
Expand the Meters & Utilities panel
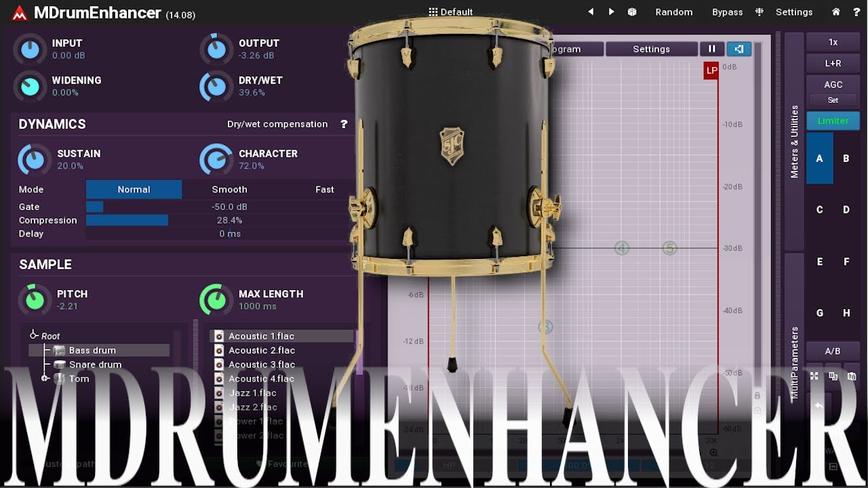(794, 141)
